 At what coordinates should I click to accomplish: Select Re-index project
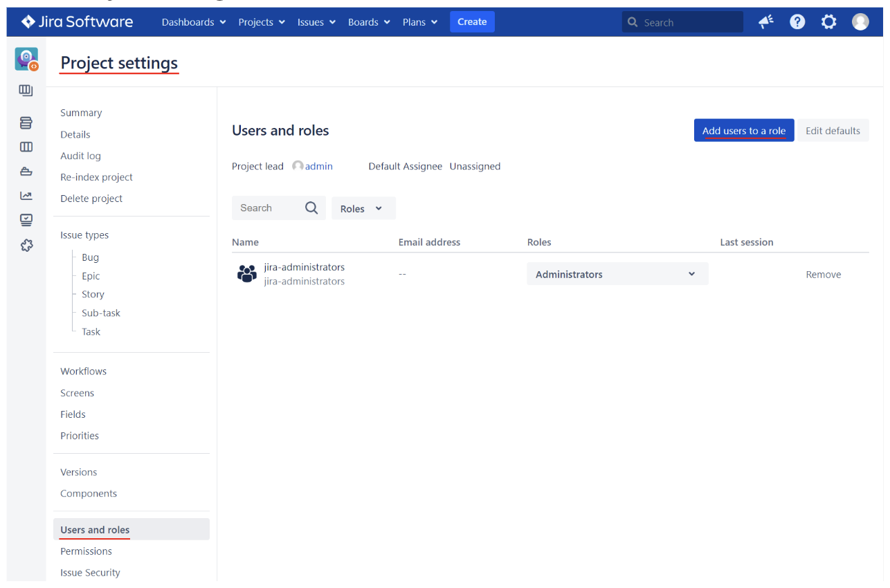(96, 177)
